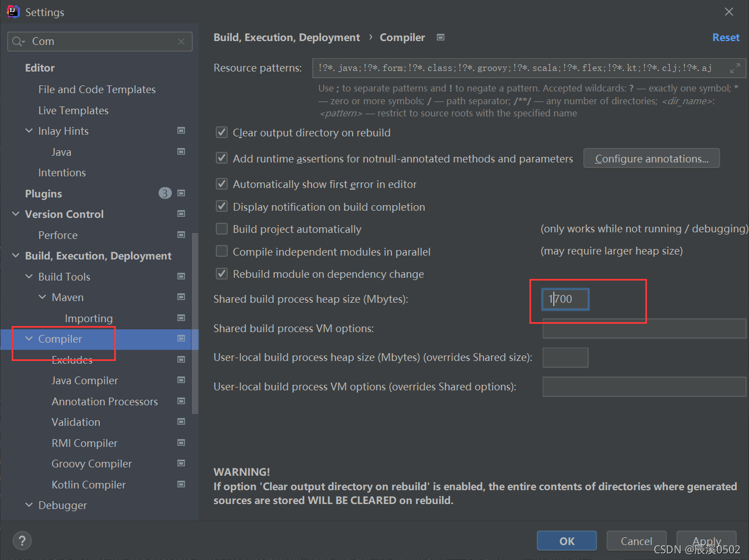Click the Plugins update count badge
The height and width of the screenshot is (560, 749).
(165, 193)
